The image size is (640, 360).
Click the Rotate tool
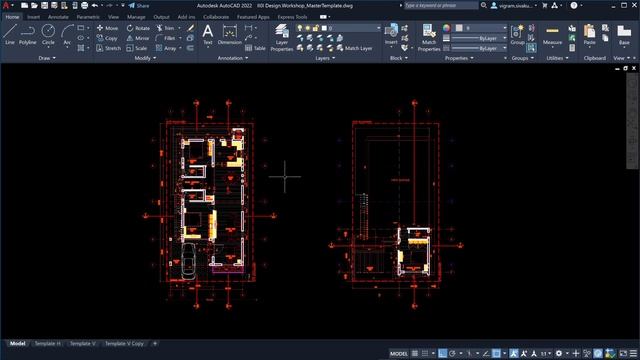(138, 28)
